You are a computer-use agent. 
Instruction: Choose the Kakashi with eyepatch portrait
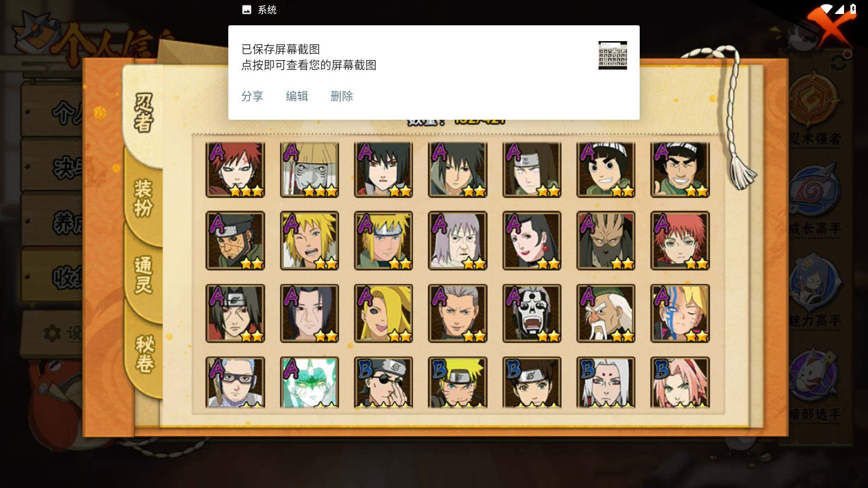click(x=383, y=382)
